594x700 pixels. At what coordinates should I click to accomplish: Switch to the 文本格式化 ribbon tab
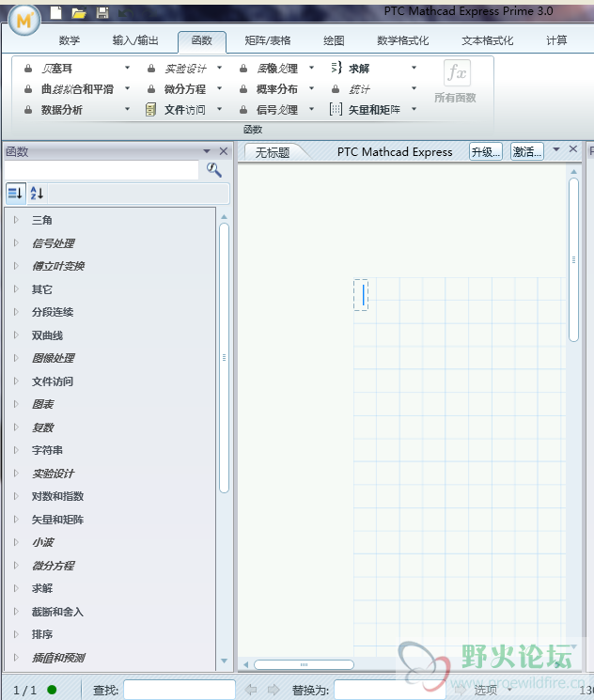point(487,40)
